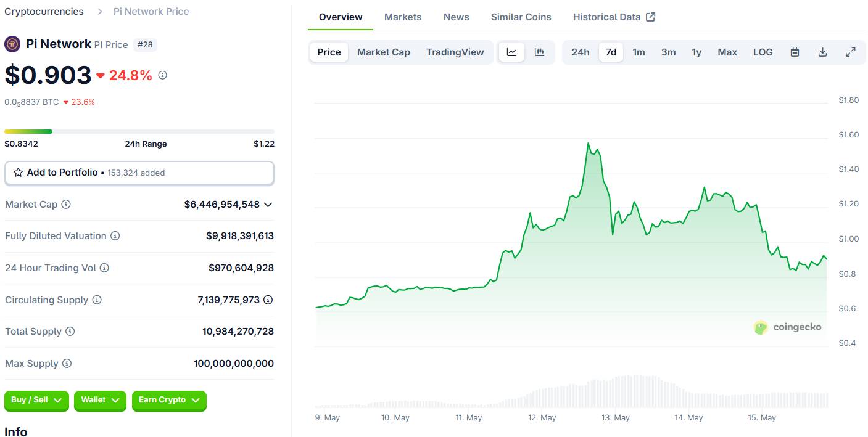This screenshot has height=437, width=868.
Task: Open the Similar Coins tab
Action: (521, 17)
